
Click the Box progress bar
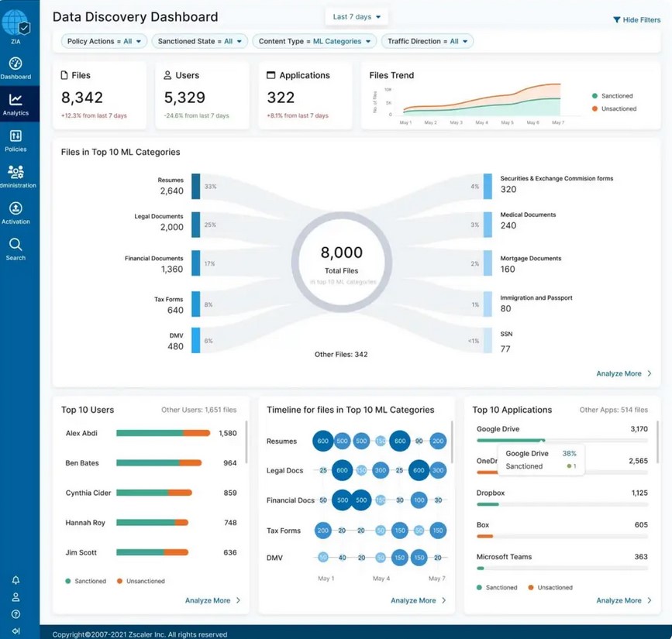(562, 536)
